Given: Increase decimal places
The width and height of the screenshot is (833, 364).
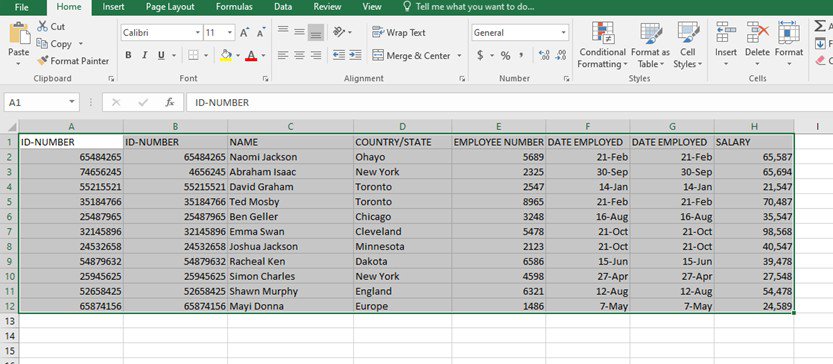Looking at the screenshot, I should tap(544, 55).
